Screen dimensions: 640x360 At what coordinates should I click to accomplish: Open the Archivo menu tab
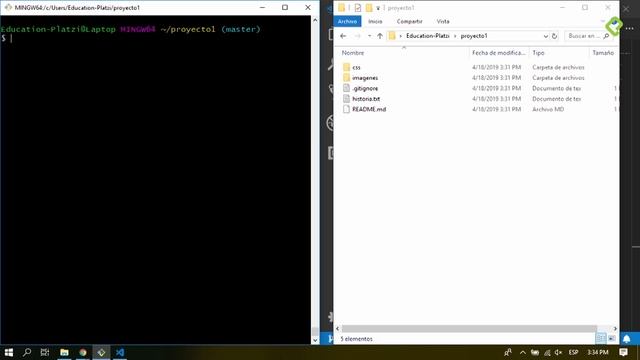click(x=347, y=21)
